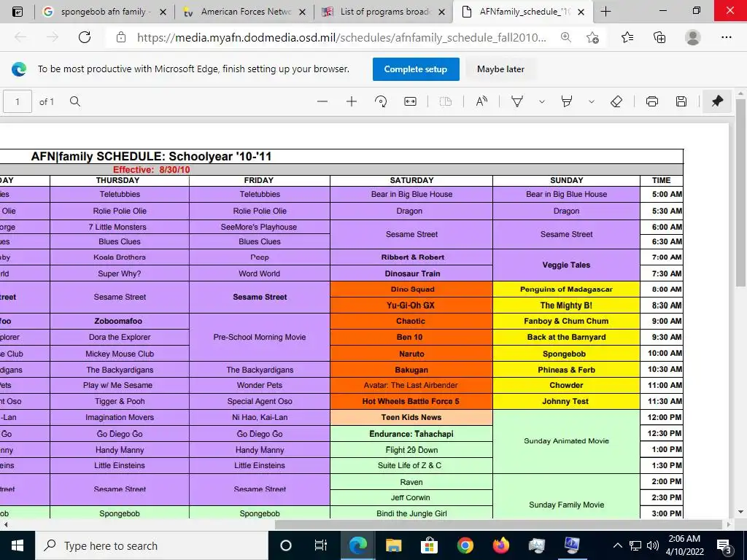Screen dimensions: 747x560
Task: Click the Type here to search box
Action: (152, 545)
